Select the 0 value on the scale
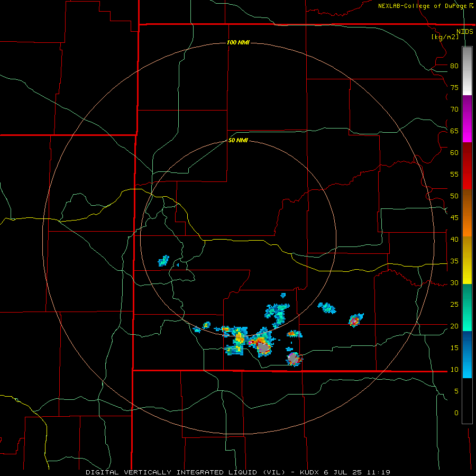The image size is (476, 476). click(x=456, y=413)
